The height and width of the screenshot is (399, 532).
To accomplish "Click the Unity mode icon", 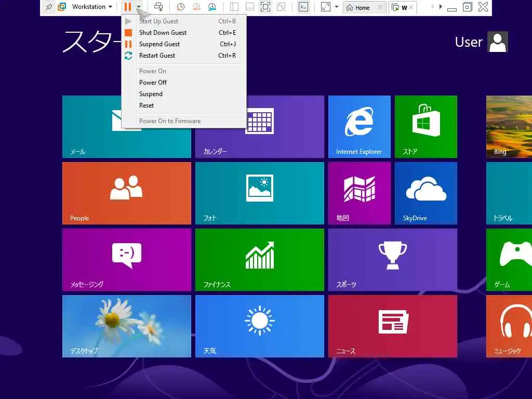I will [281, 7].
